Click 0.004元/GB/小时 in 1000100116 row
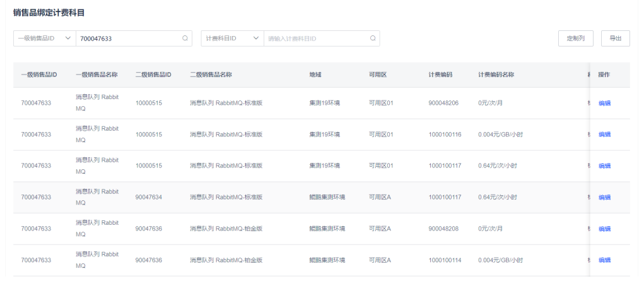This screenshot has width=644, height=288. [x=501, y=134]
